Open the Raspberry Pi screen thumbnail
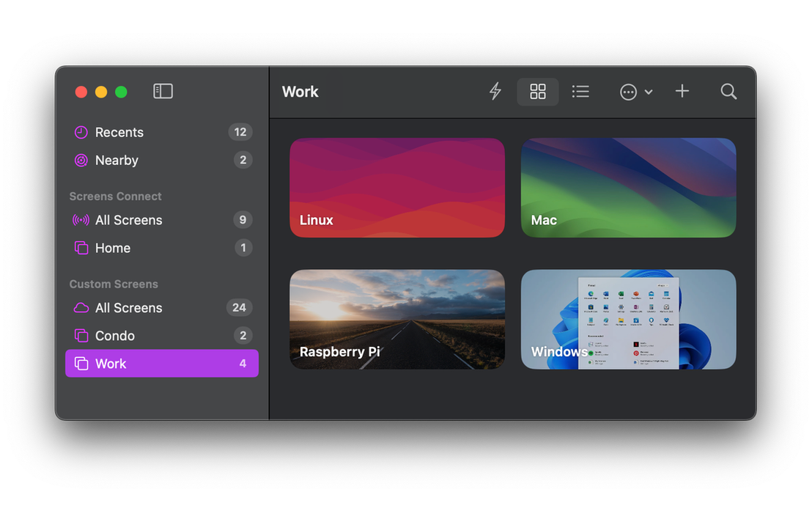 (397, 320)
